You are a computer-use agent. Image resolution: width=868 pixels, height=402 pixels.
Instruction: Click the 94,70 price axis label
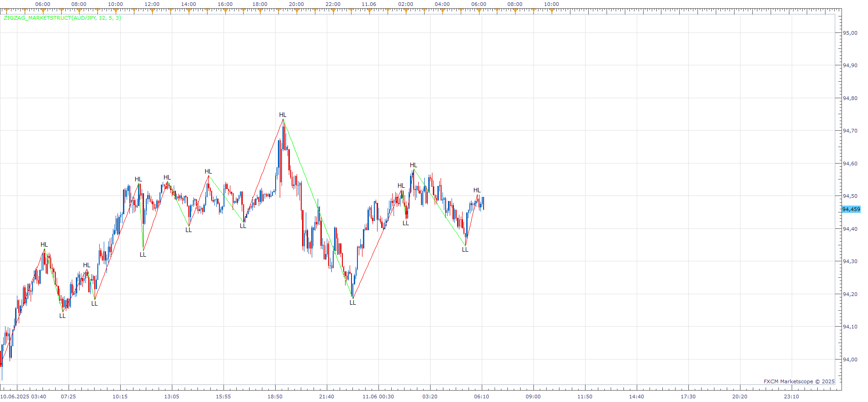tap(850, 131)
